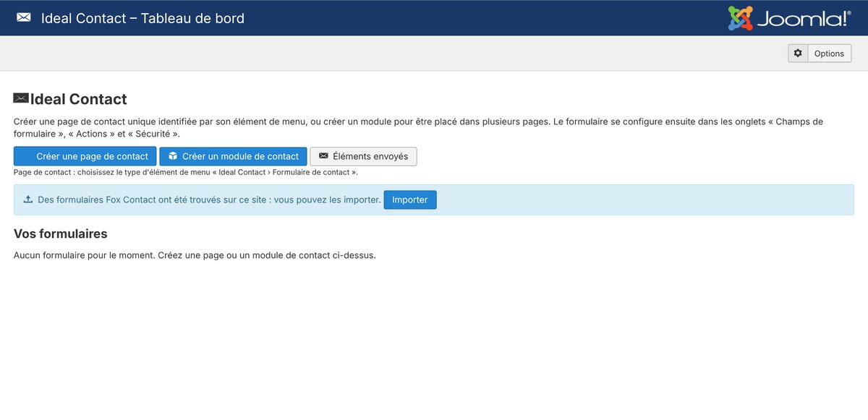Viewport: 868px width, 420px height.
Task: Import the Fox Contact forms with Importer
Action: point(410,200)
